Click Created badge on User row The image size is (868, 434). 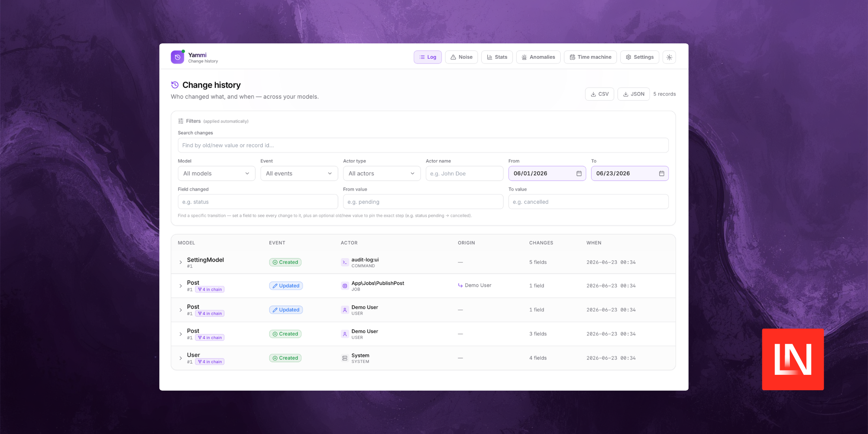pos(285,358)
